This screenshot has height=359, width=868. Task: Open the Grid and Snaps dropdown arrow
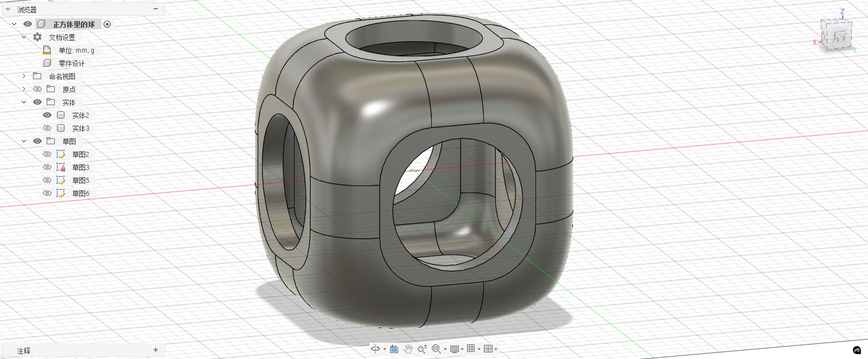click(478, 349)
